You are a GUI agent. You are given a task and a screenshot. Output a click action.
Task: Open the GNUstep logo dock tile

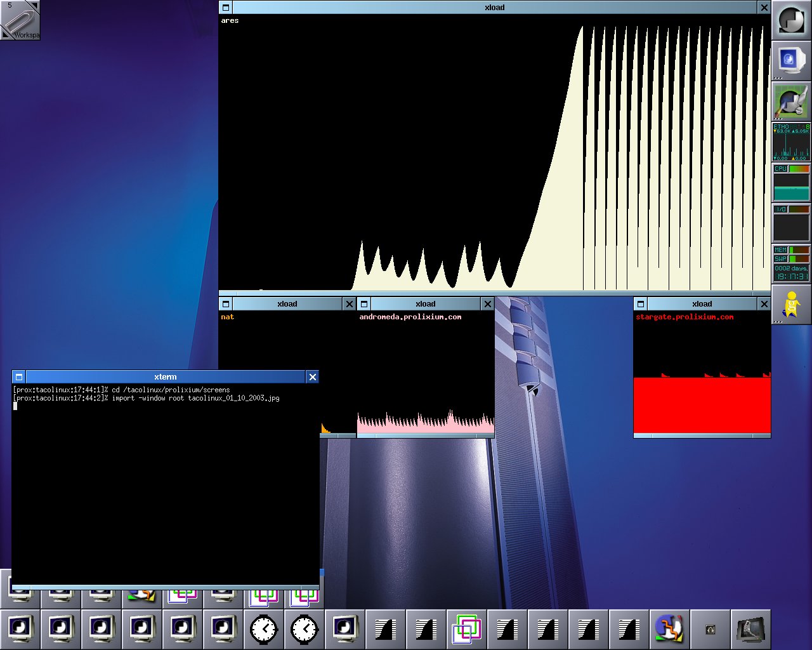[x=790, y=20]
